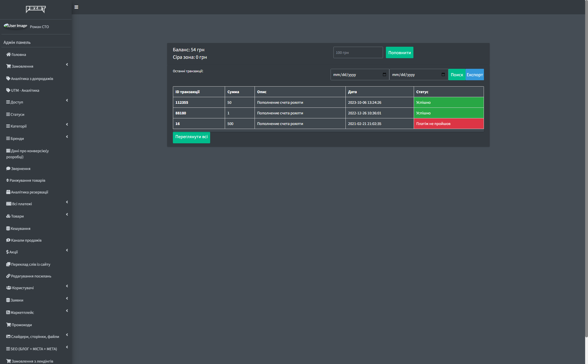Click the cart icon next to Замовлення
The width and height of the screenshot is (588, 364).
tap(9, 66)
